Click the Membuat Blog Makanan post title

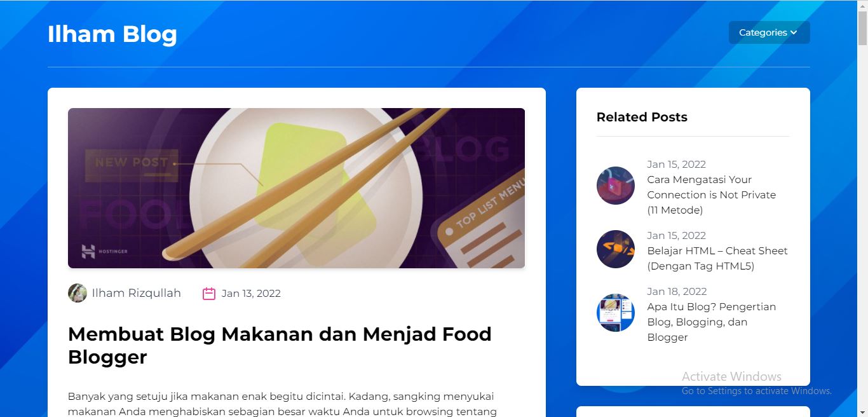[x=280, y=345]
